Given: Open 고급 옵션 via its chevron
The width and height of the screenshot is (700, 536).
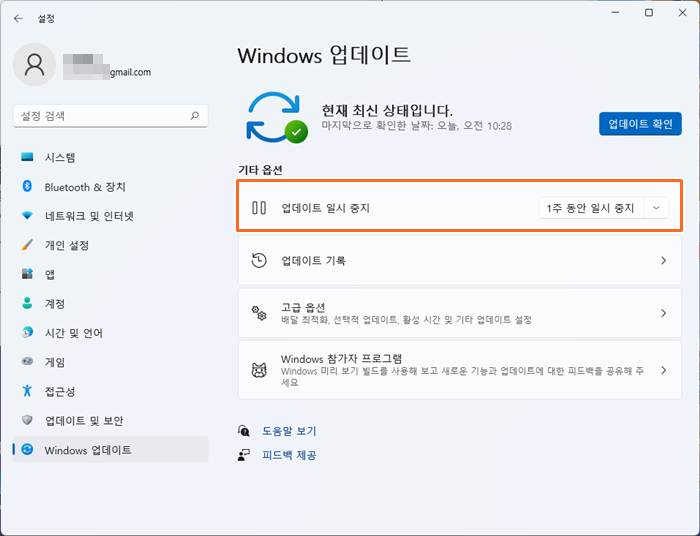Looking at the screenshot, I should [663, 313].
